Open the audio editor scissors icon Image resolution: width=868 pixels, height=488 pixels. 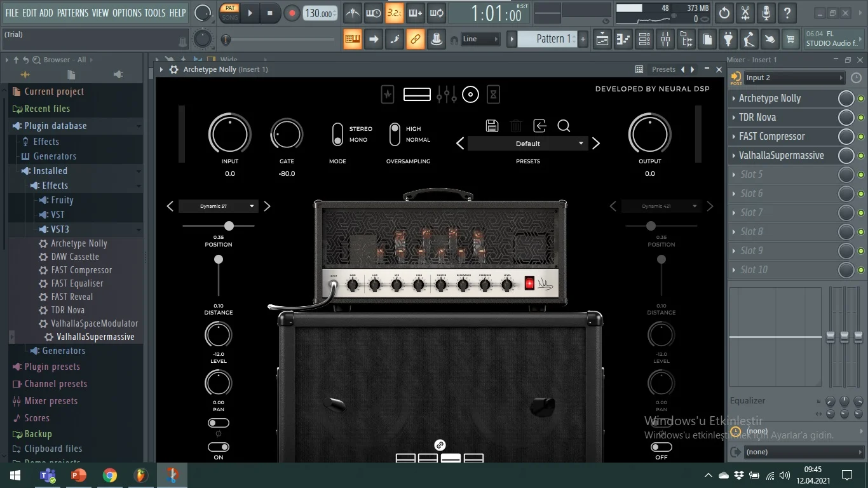[x=745, y=13]
